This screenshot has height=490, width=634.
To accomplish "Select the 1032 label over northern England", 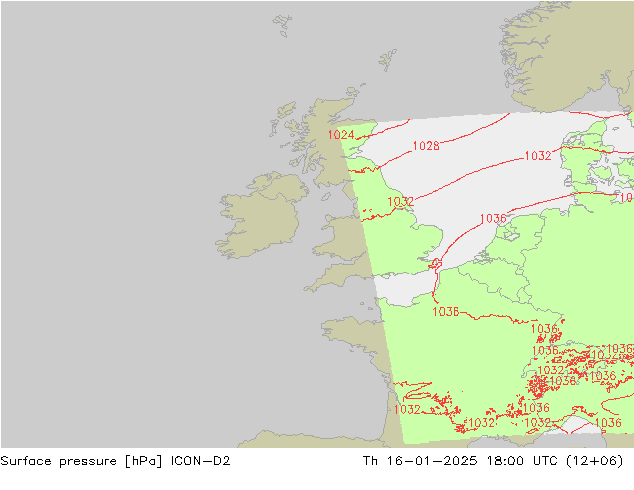I will [x=401, y=201].
